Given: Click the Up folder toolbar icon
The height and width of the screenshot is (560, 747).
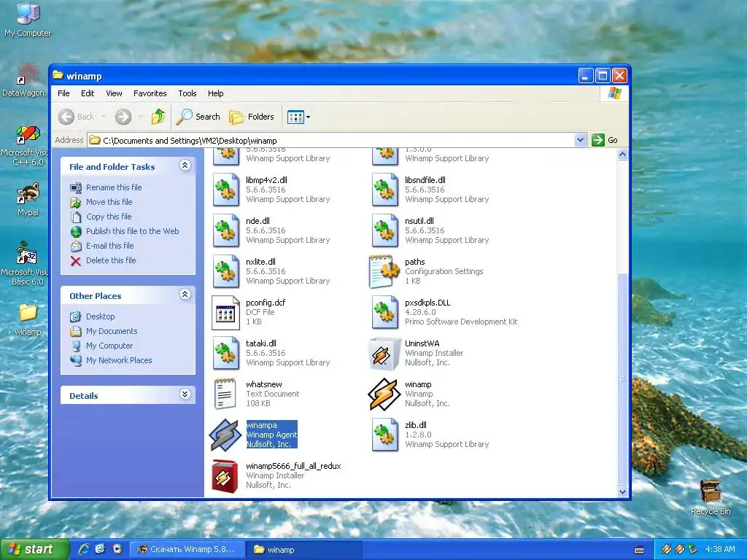Looking at the screenshot, I should pos(158,117).
